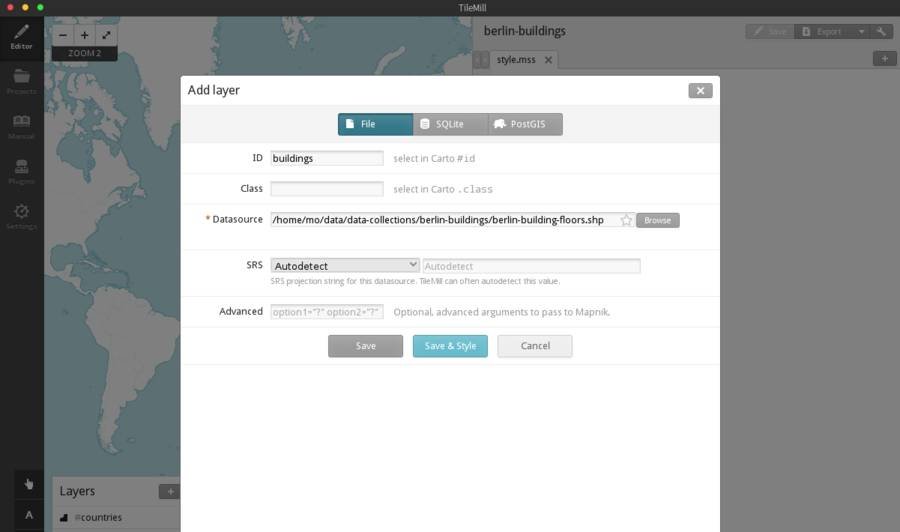The image size is (900, 532).
Task: Click the Save & Style button
Action: pyautogui.click(x=450, y=346)
